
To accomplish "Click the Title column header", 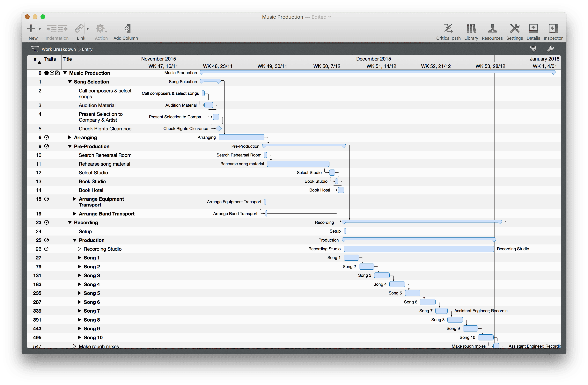I will pyautogui.click(x=67, y=59).
